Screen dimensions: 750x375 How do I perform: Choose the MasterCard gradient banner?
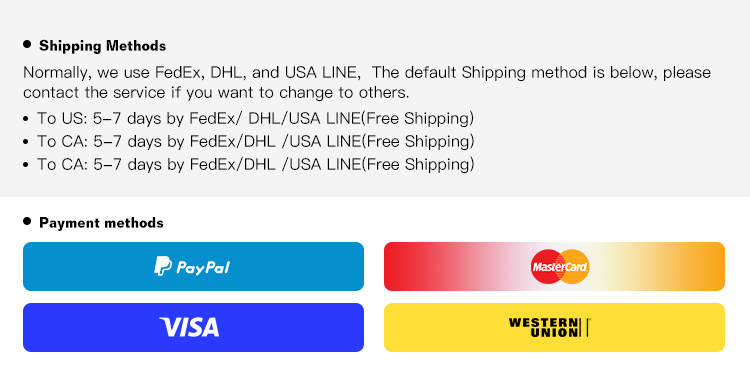tap(554, 266)
